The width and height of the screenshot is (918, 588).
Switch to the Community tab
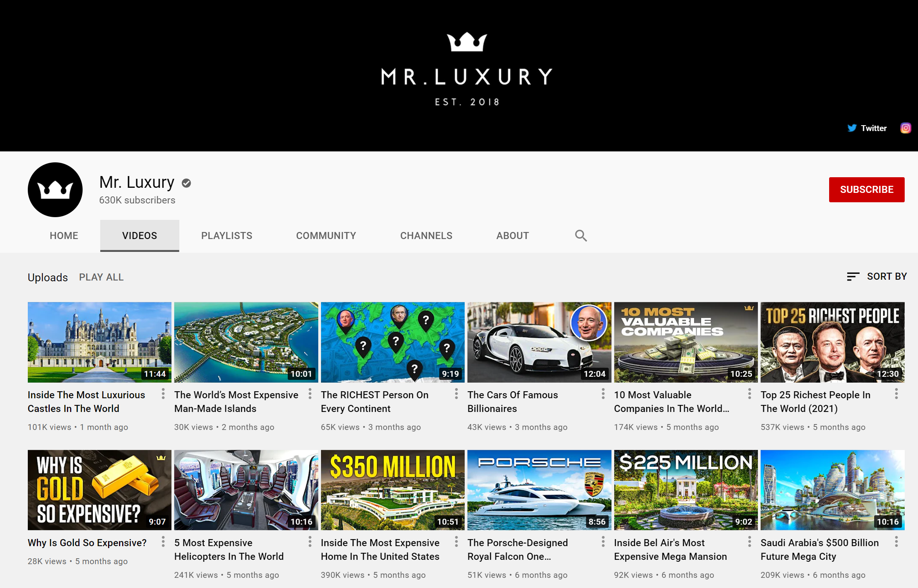326,236
